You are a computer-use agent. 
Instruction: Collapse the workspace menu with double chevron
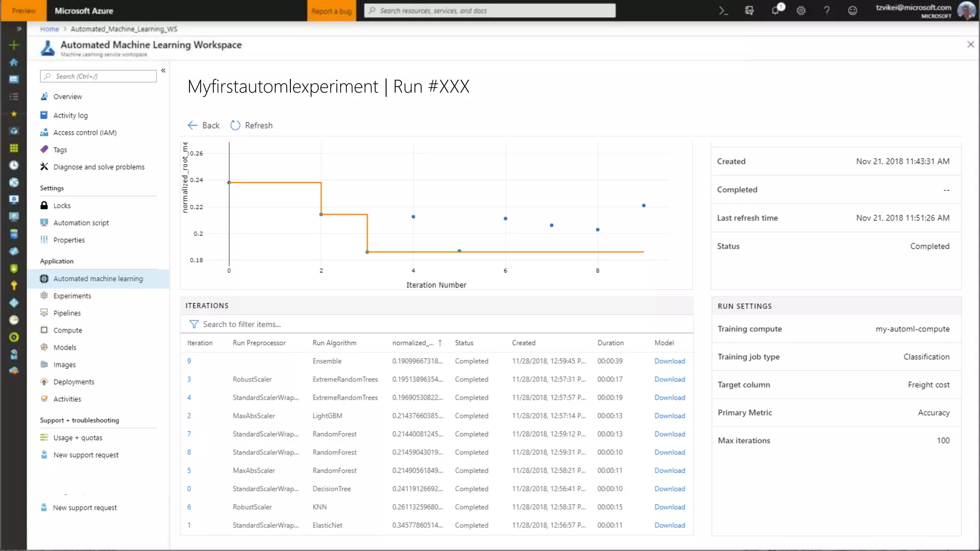[163, 70]
